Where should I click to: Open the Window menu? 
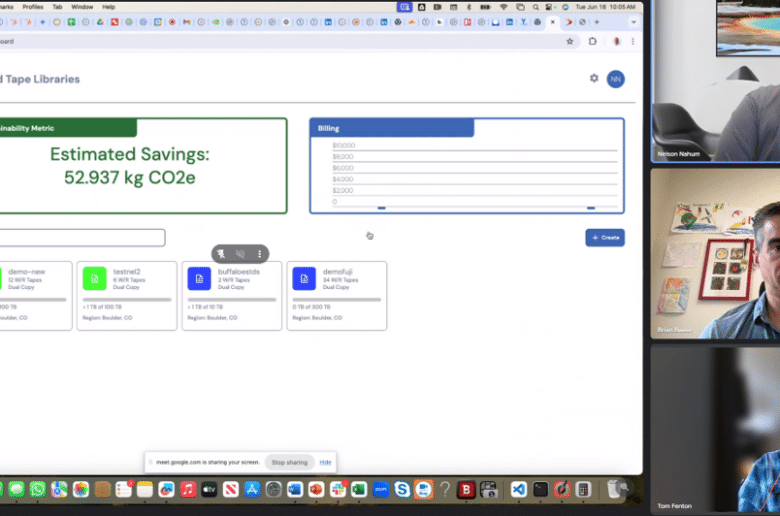pos(82,7)
